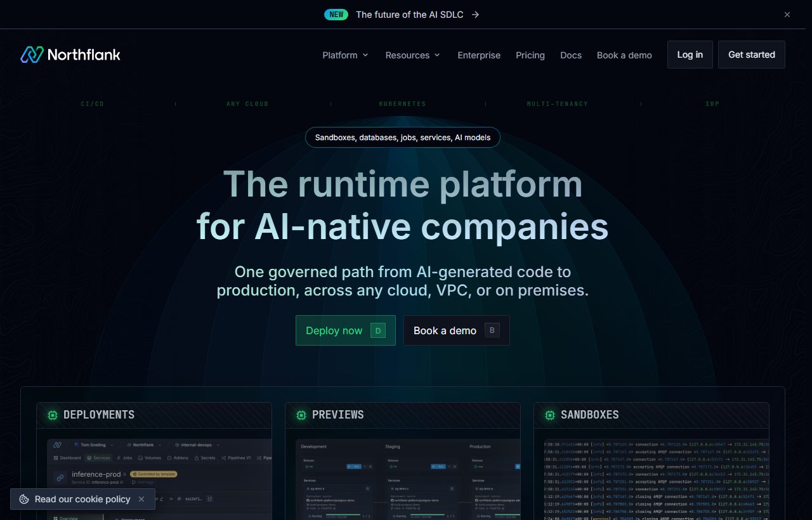This screenshot has height=520, width=812.
Task: Select the KUBERNETES label
Action: [x=403, y=103]
